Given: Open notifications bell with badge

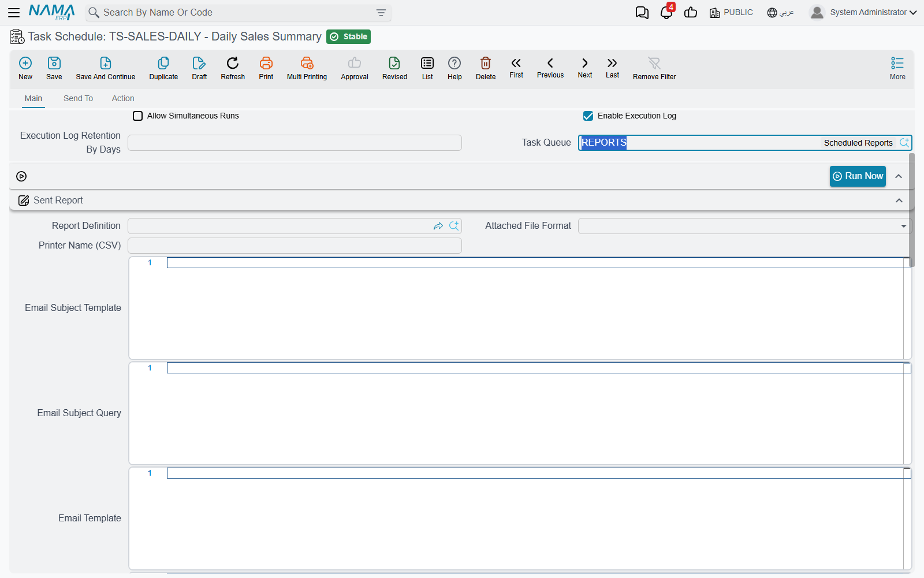Looking at the screenshot, I should (x=666, y=12).
